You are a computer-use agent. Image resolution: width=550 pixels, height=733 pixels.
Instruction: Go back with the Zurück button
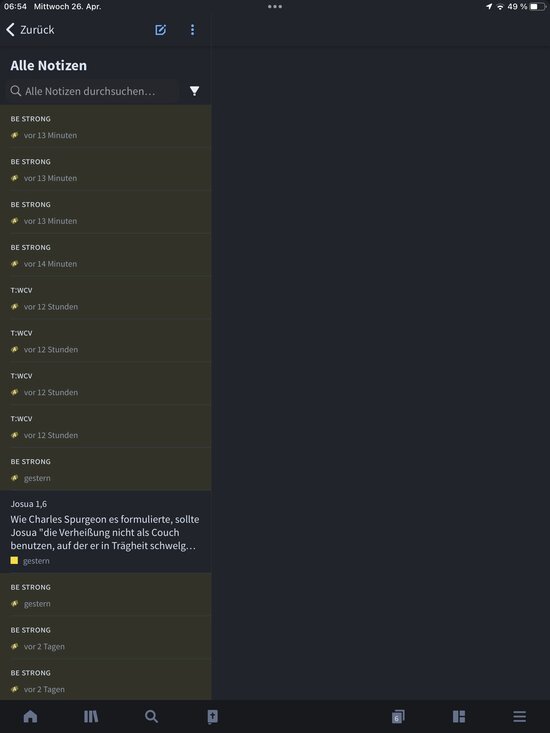coord(30,30)
